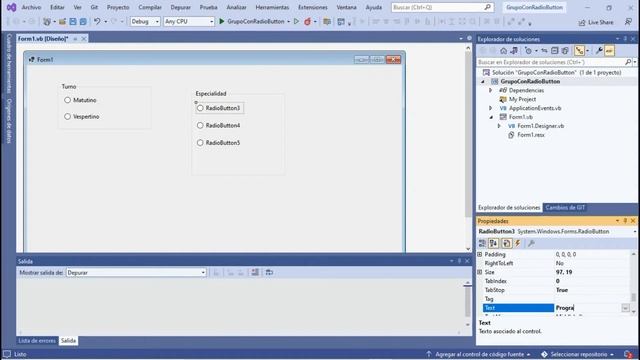Screen dimensions: 640x360
Task: Pin the Properties panel with the pushpin
Action: [x=625, y=221]
